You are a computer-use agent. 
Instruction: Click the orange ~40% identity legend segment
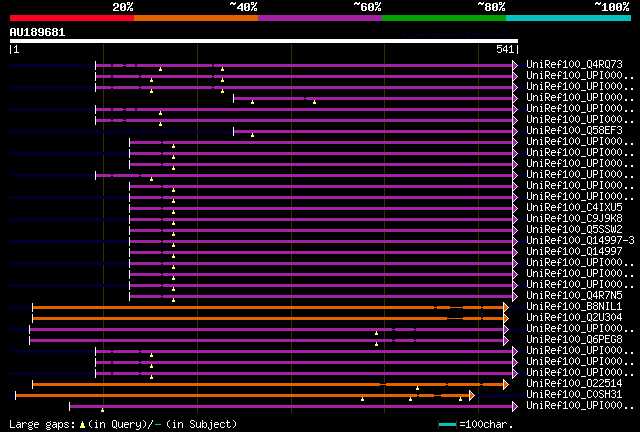(x=196, y=18)
